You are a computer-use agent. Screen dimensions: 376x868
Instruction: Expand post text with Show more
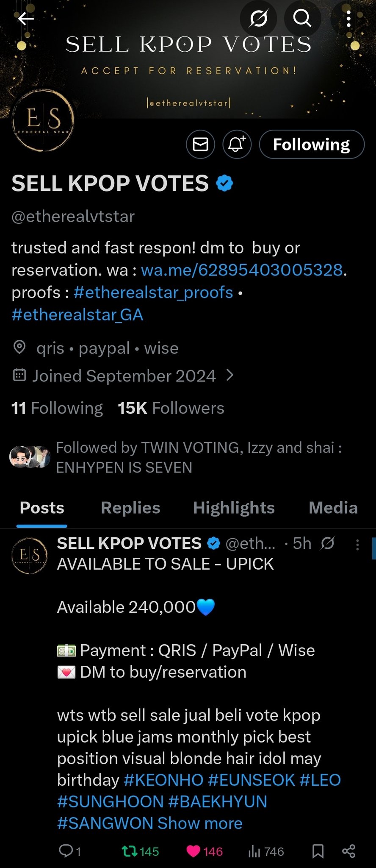(200, 823)
